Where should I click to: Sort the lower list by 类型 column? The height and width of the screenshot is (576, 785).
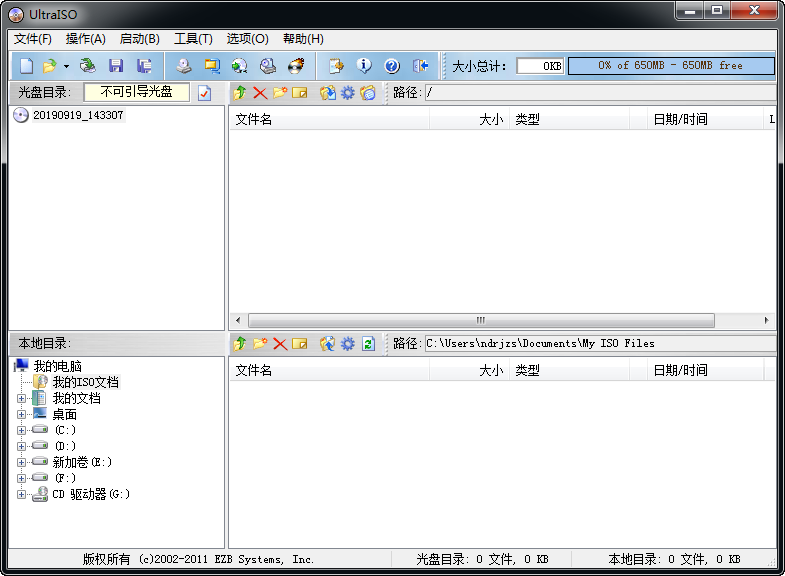tap(569, 371)
